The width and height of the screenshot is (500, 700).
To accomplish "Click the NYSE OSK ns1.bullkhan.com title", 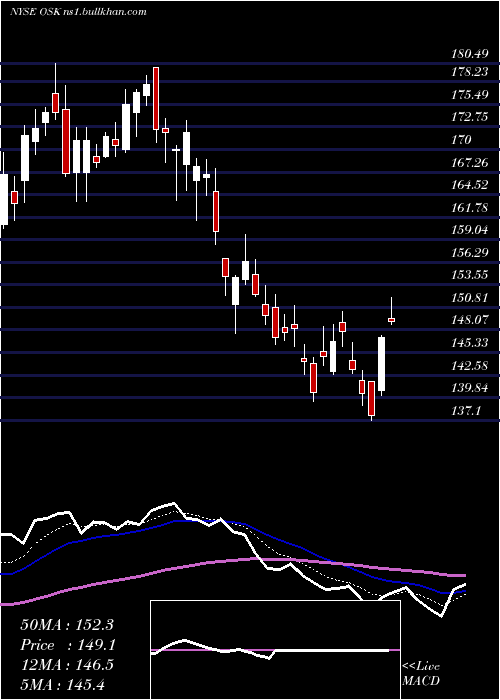I will click(x=78, y=11).
